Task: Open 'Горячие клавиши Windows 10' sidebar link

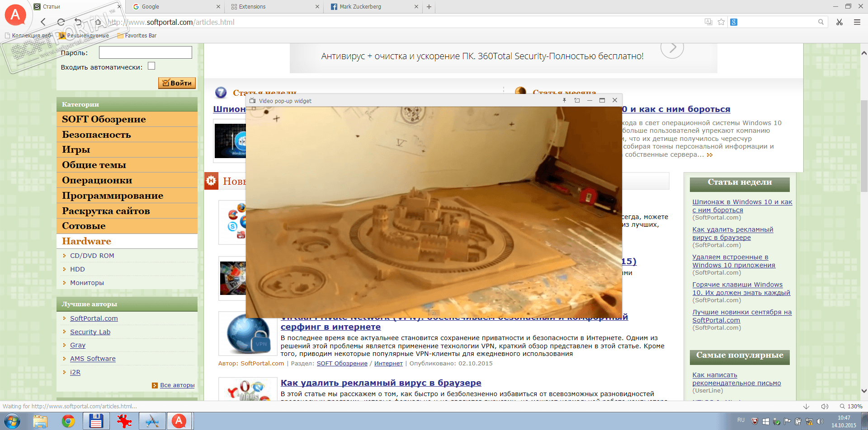Action: (x=741, y=289)
